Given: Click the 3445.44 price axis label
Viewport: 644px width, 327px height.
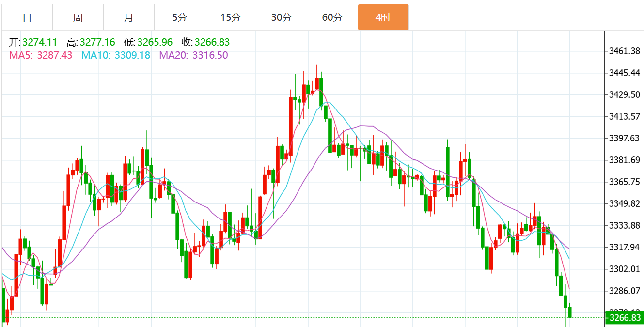Looking at the screenshot, I should [624, 73].
